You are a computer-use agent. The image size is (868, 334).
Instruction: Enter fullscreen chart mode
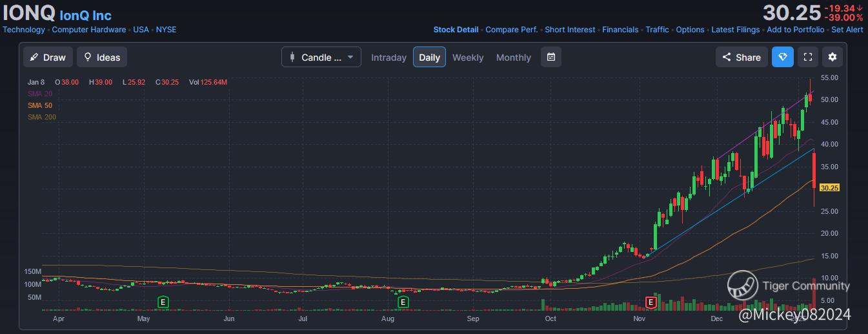point(807,57)
